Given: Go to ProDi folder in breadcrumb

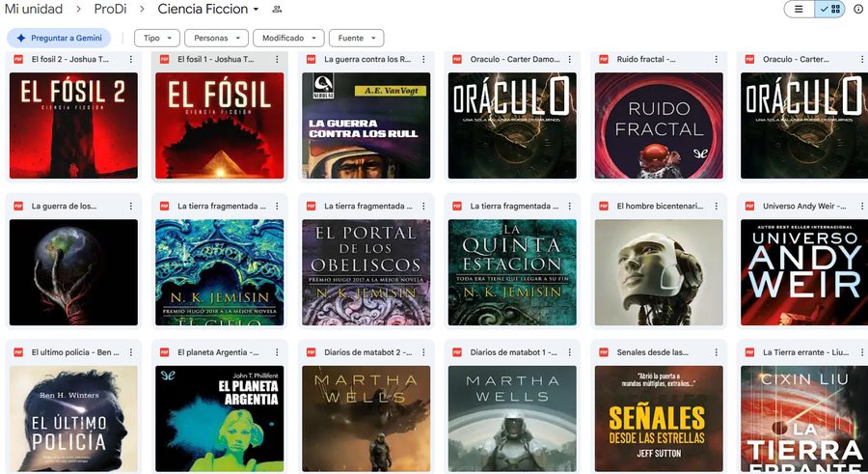Looking at the screenshot, I should tap(110, 9).
